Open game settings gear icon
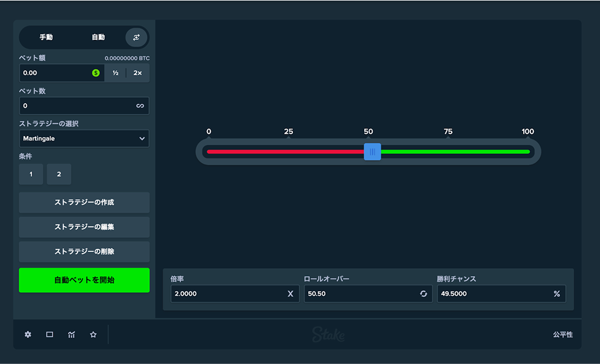Screen dimensions: 600x364 click(x=28, y=335)
